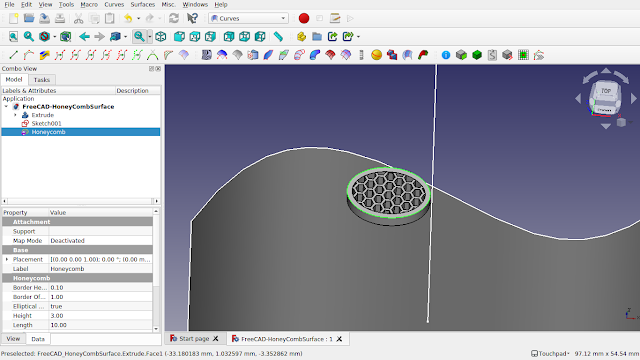Open the Surfaces menu
This screenshot has height=360, width=640.
142,4
